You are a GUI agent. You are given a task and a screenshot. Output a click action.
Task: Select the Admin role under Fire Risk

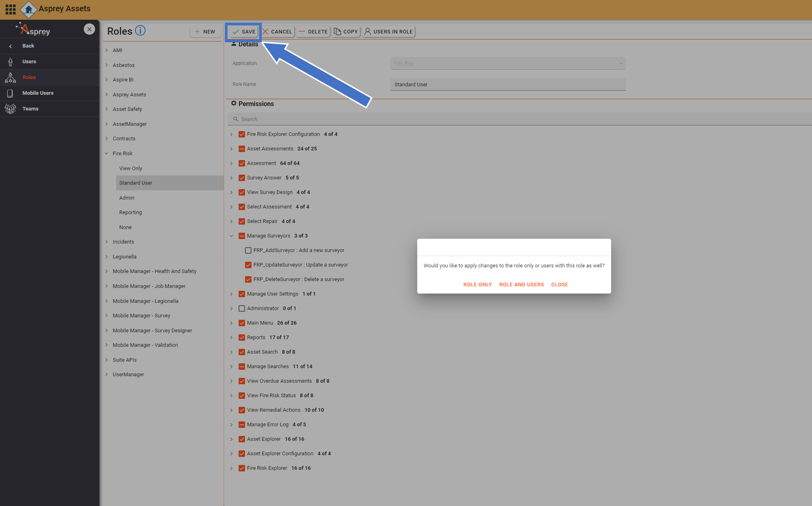coord(127,198)
